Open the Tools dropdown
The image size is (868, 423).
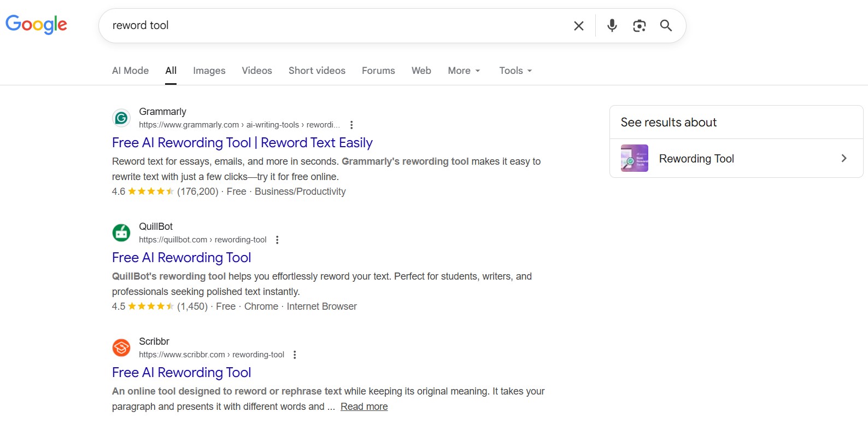point(515,71)
